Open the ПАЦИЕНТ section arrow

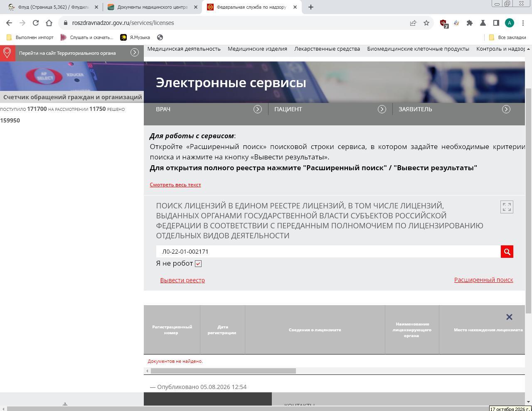coord(382,109)
